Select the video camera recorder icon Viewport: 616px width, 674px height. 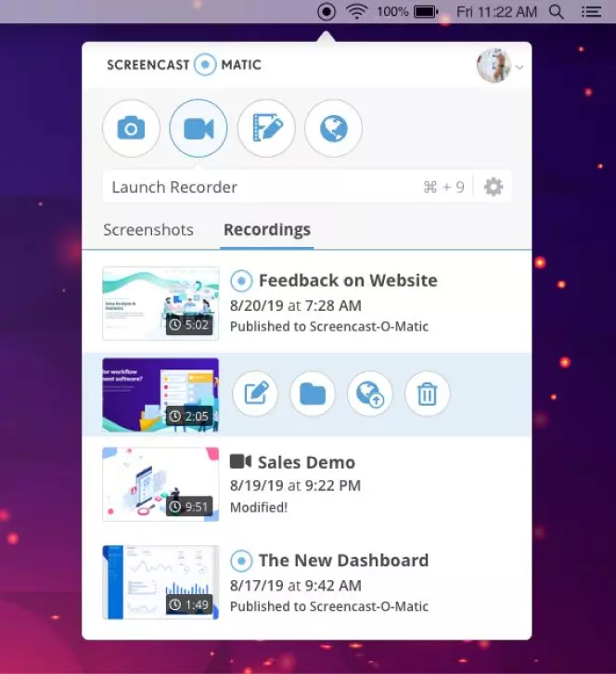point(198,128)
